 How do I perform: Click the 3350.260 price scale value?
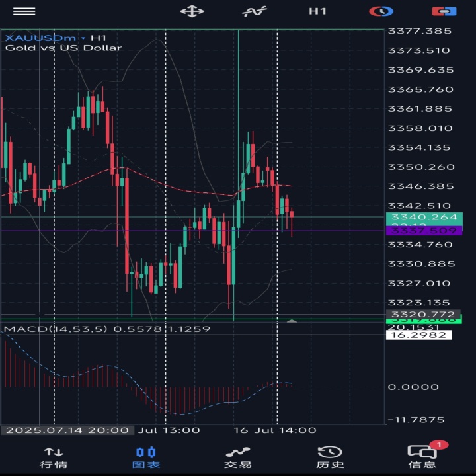pyautogui.click(x=421, y=167)
